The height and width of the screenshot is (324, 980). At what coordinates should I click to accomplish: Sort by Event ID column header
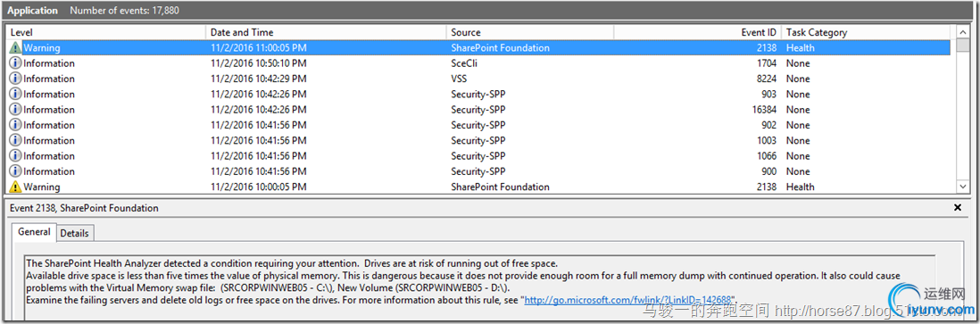pos(697,32)
